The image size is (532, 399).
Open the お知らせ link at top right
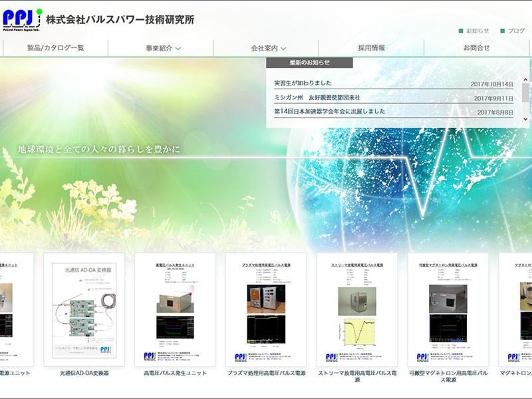pyautogui.click(x=477, y=31)
